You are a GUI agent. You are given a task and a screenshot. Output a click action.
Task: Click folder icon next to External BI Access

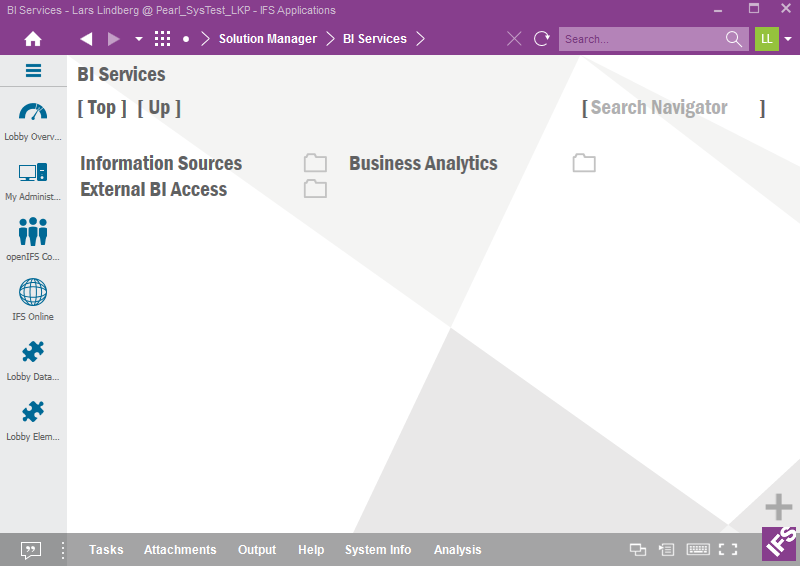[x=315, y=189]
